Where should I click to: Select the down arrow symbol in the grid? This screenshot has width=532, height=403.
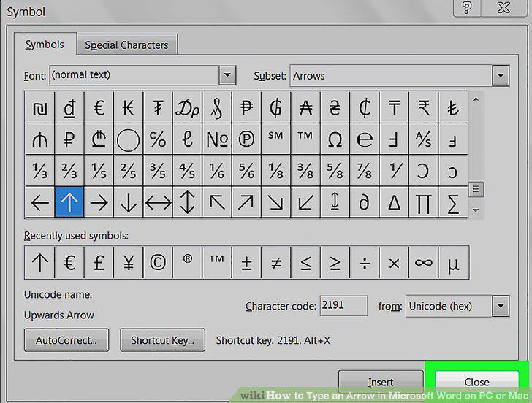[x=129, y=202]
